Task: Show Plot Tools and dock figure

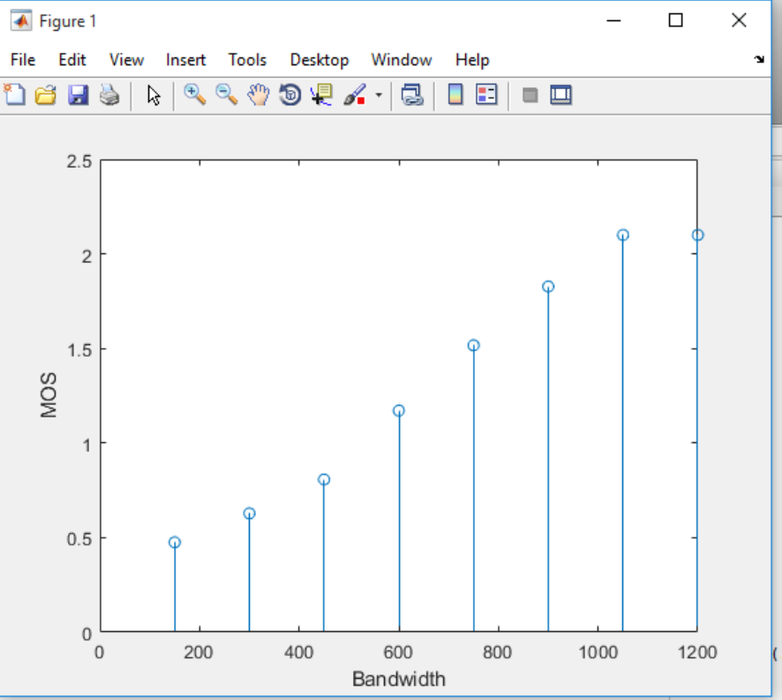Action: [561, 94]
